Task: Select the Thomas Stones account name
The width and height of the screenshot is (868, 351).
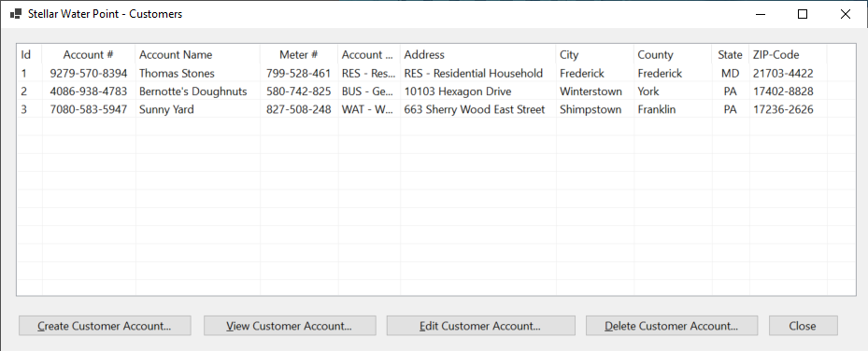Action: [177, 73]
